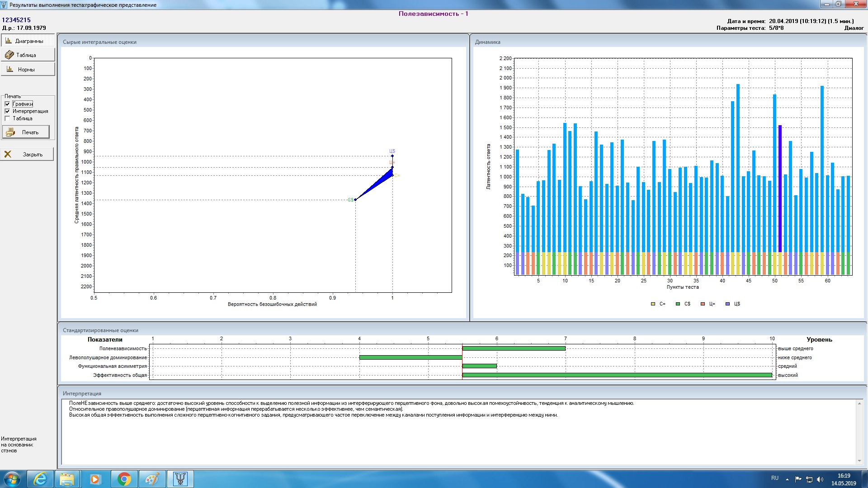The height and width of the screenshot is (488, 868).
Task: Click the Диаграммы chart icon
Action: point(8,41)
